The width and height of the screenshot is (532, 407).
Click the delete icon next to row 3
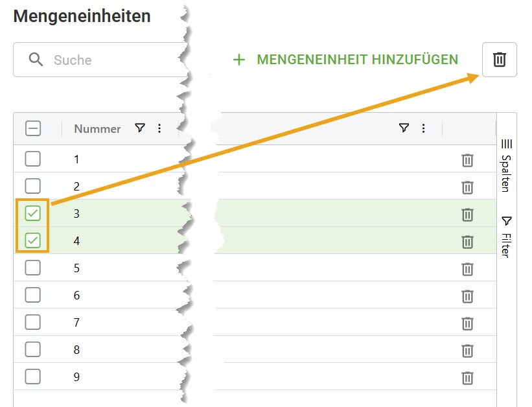pyautogui.click(x=467, y=214)
